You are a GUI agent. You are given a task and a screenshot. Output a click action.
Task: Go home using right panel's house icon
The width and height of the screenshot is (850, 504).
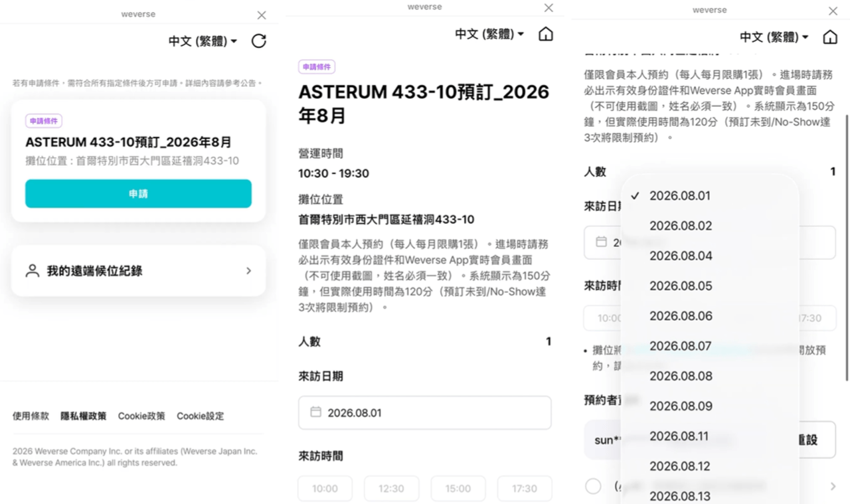click(x=830, y=37)
